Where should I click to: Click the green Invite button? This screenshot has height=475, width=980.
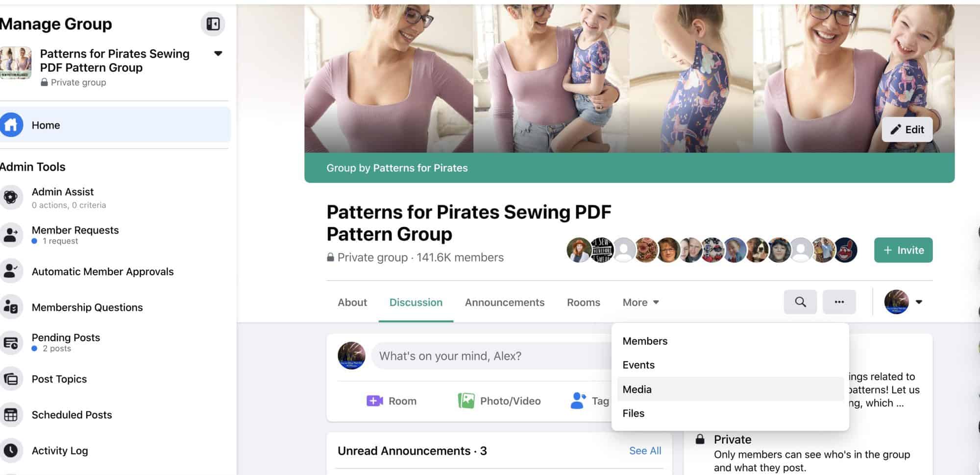[903, 250]
